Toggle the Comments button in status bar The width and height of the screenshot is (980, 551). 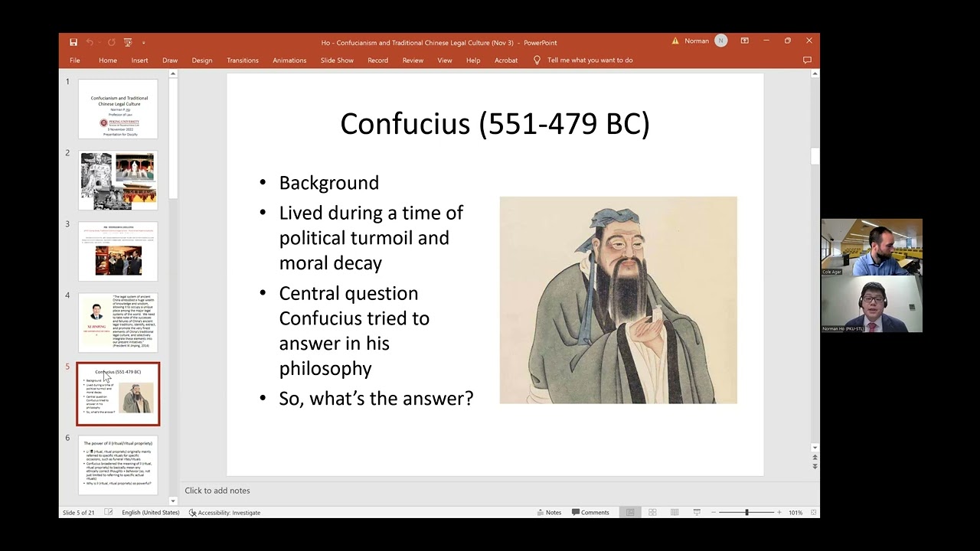click(590, 513)
